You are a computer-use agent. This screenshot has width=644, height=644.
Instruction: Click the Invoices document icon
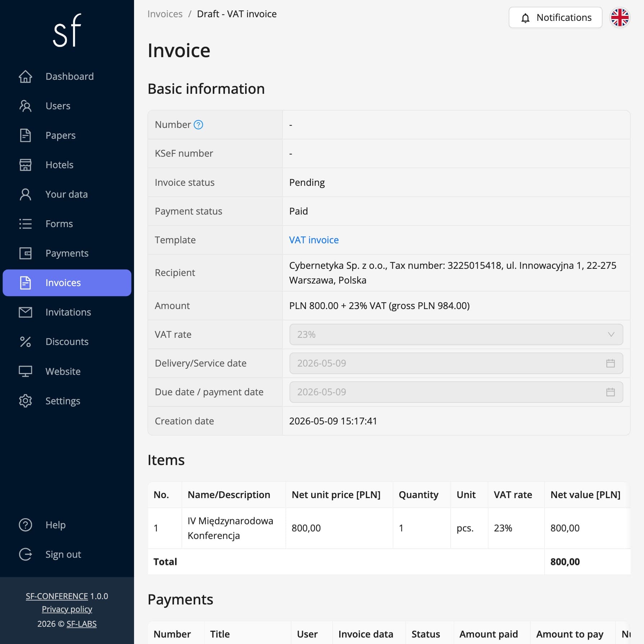tap(25, 282)
